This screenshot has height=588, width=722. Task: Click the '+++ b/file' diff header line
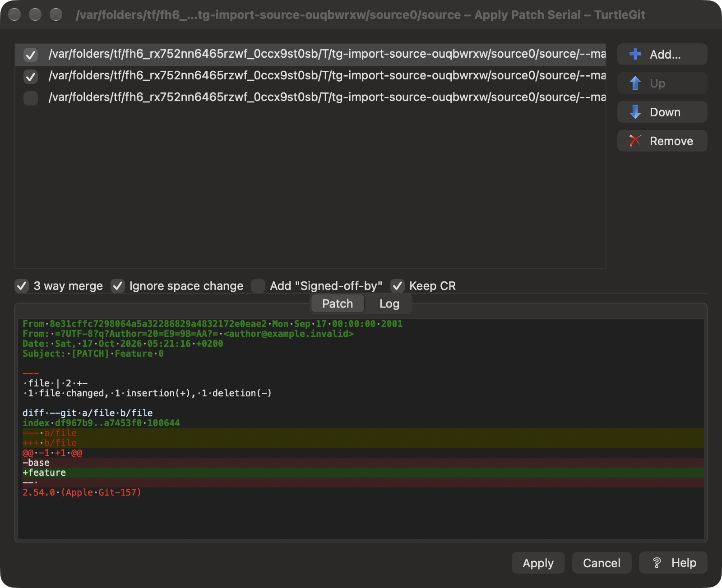pos(50,443)
